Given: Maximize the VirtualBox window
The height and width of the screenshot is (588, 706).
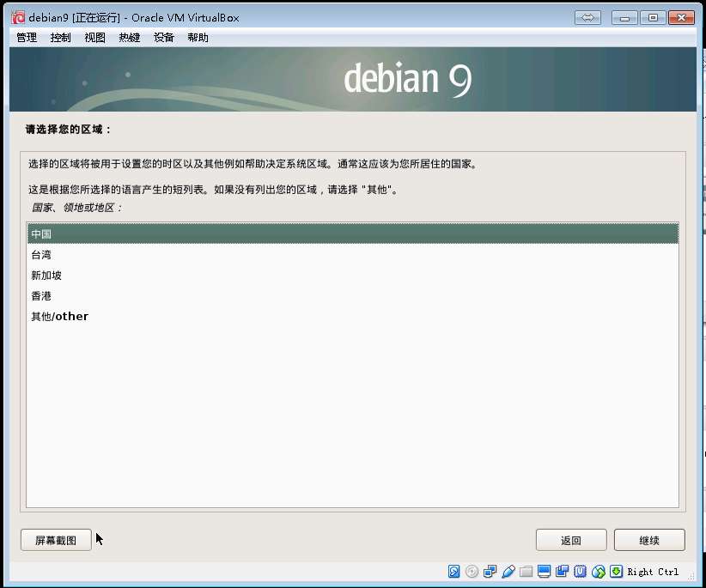Looking at the screenshot, I should pyautogui.click(x=653, y=17).
